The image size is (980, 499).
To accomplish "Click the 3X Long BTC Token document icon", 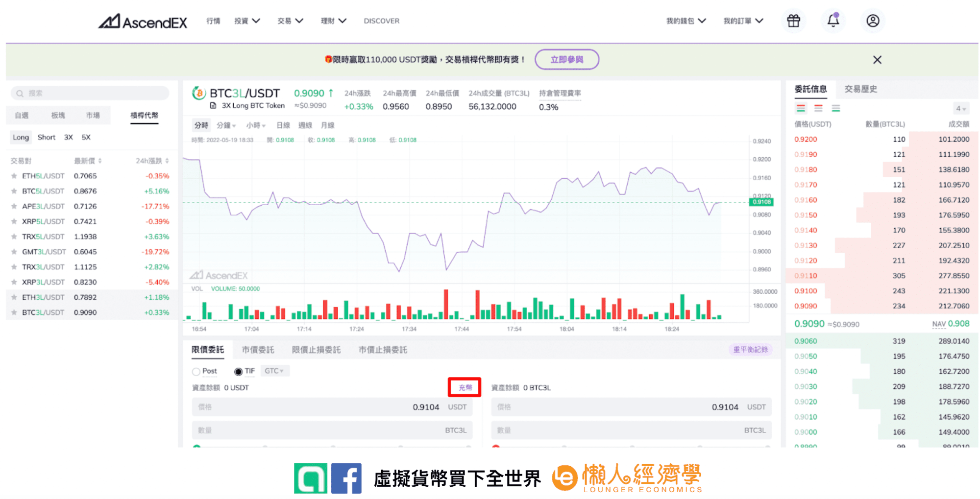I will point(213,106).
